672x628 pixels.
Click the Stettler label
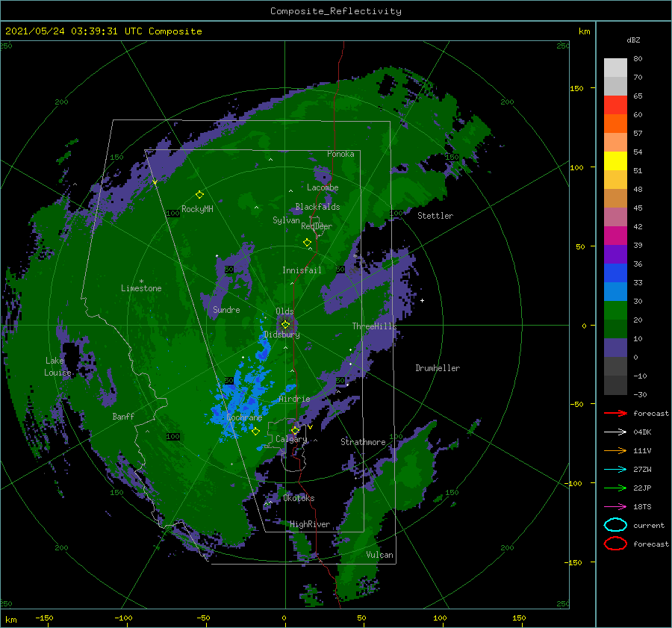[x=435, y=216]
